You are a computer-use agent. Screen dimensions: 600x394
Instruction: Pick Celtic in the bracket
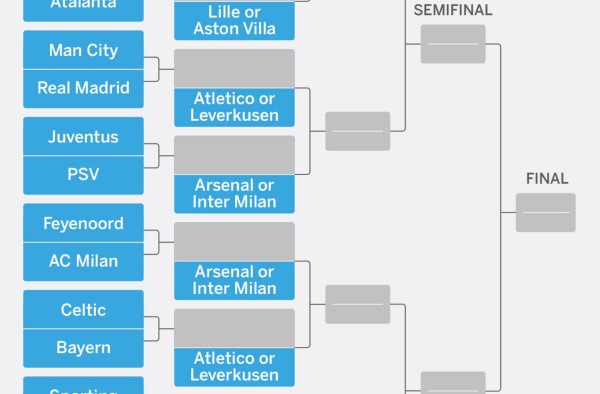click(83, 309)
